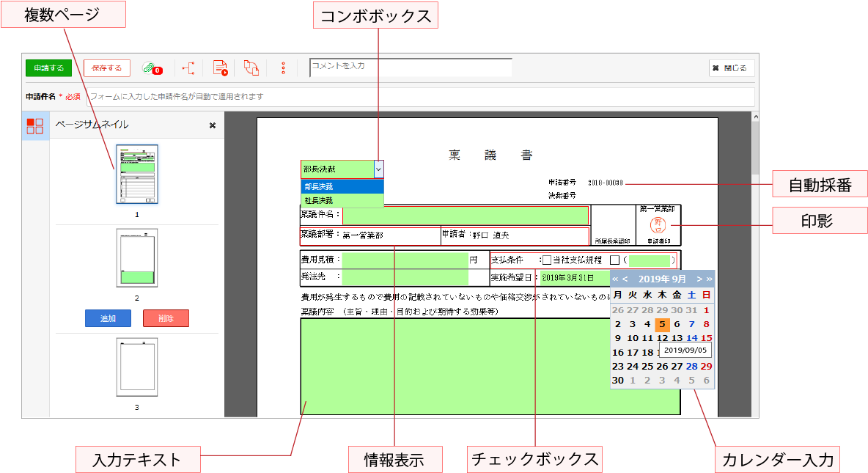The height and width of the screenshot is (473, 868).
Task: Click the red 削除 button
Action: [x=166, y=318]
